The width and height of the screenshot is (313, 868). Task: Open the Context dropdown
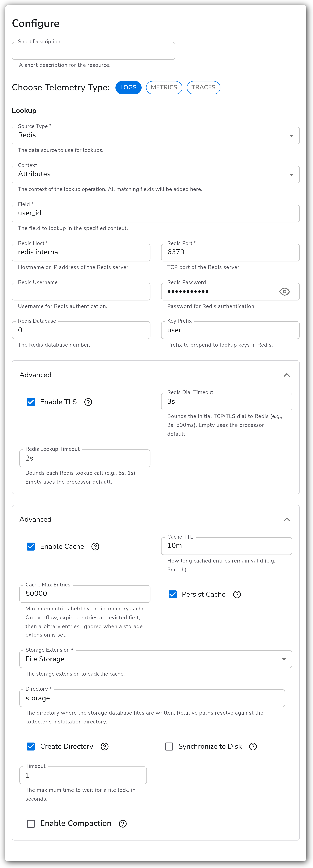pyautogui.click(x=155, y=175)
